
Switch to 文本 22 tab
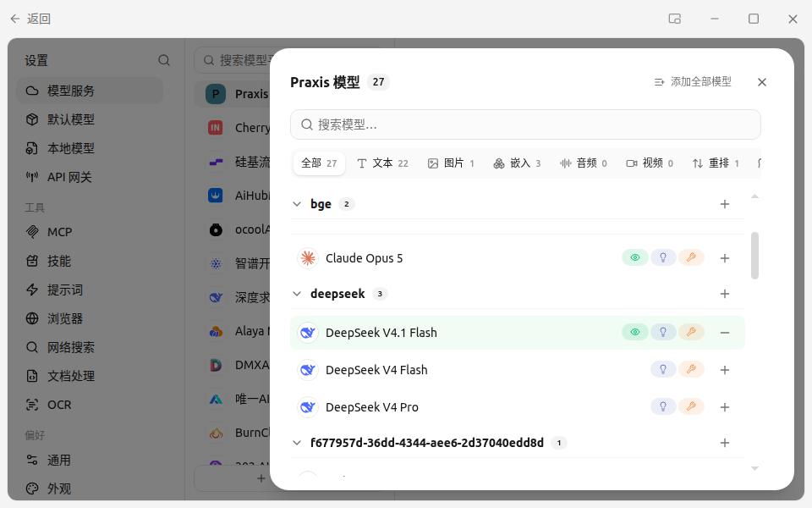(x=382, y=163)
